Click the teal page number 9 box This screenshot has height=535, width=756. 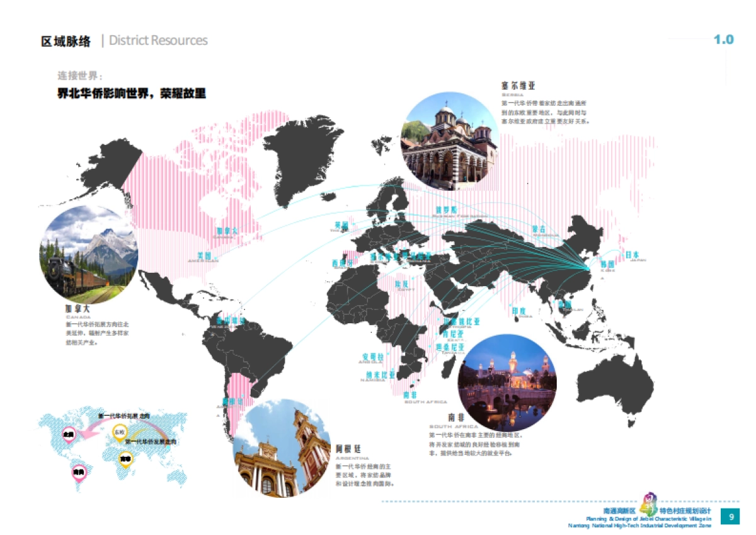coord(731,517)
